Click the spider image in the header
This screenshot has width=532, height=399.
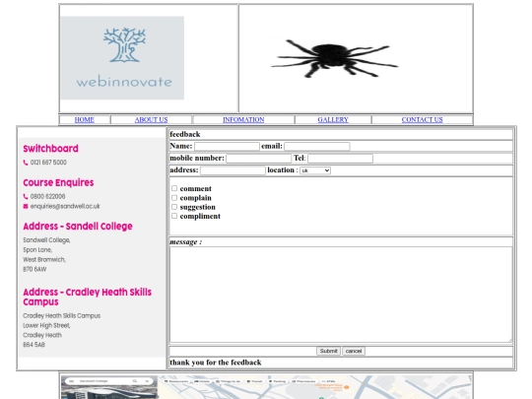click(x=334, y=58)
